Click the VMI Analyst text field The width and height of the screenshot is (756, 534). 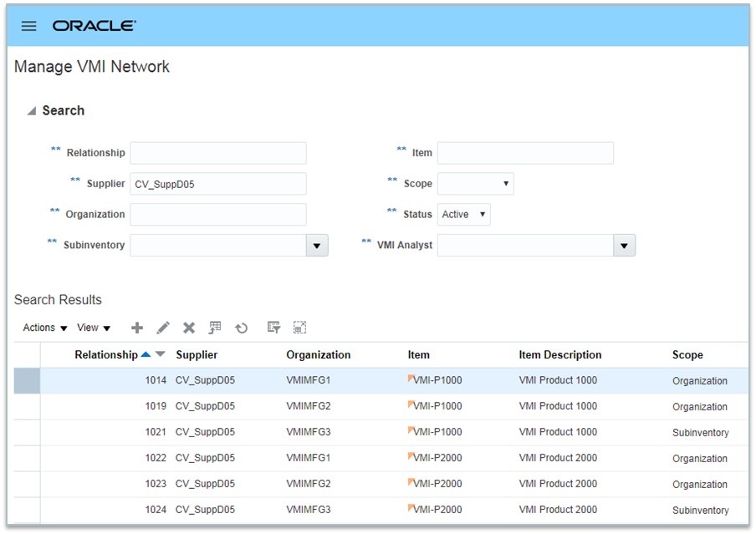tap(525, 246)
